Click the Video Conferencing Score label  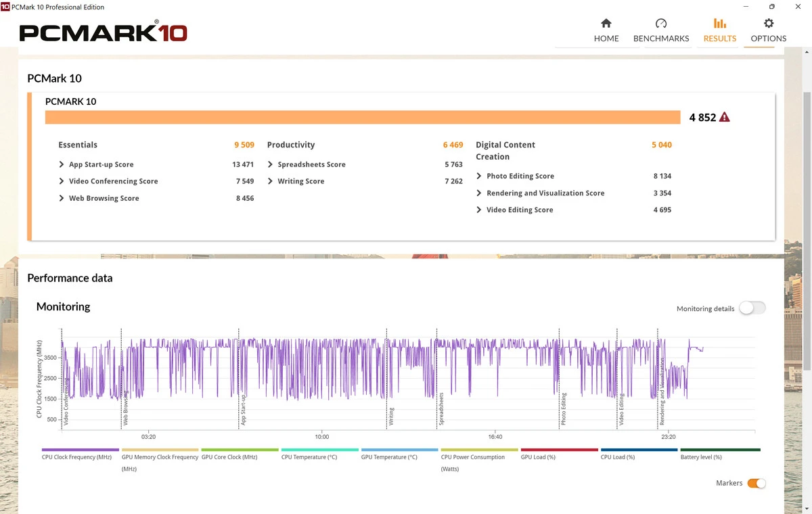coord(113,181)
